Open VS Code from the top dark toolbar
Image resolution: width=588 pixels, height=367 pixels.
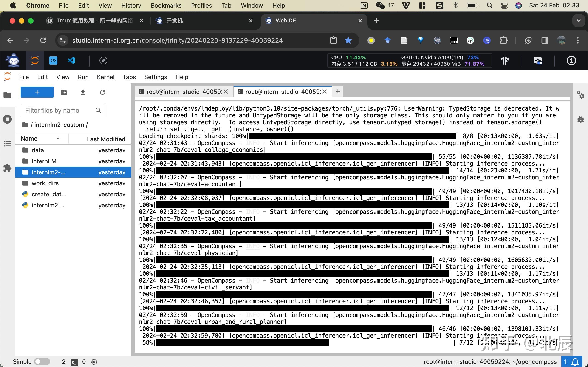(x=71, y=61)
